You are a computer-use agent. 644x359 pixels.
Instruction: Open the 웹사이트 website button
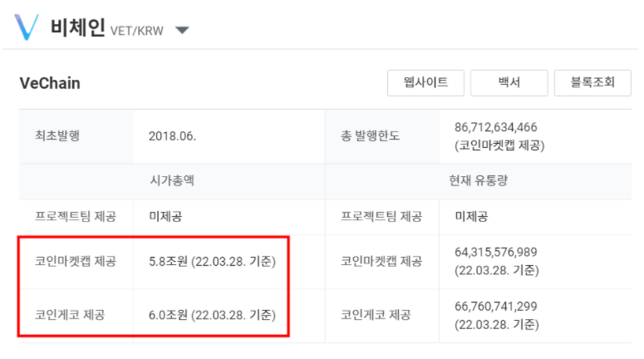tap(425, 83)
